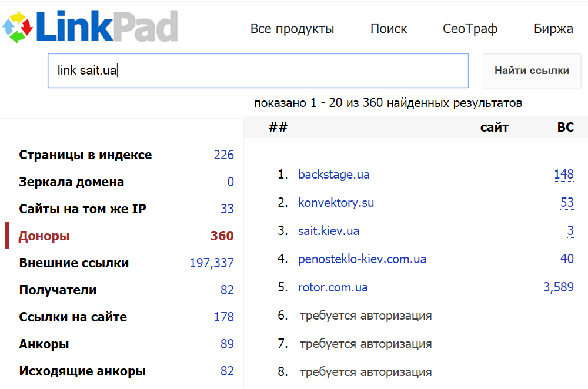Open the Биржа menu item
The width and height of the screenshot is (588, 389).
[553, 29]
